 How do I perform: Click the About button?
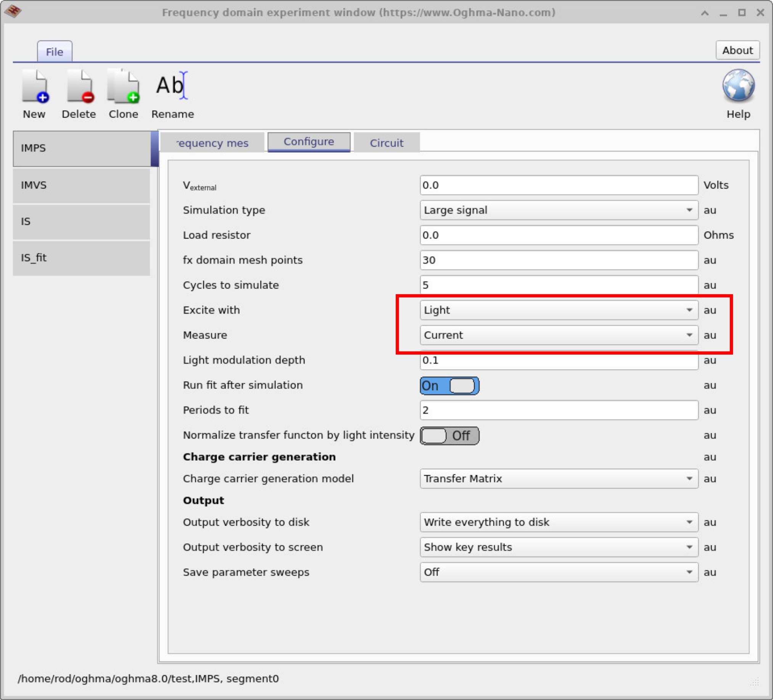(737, 50)
